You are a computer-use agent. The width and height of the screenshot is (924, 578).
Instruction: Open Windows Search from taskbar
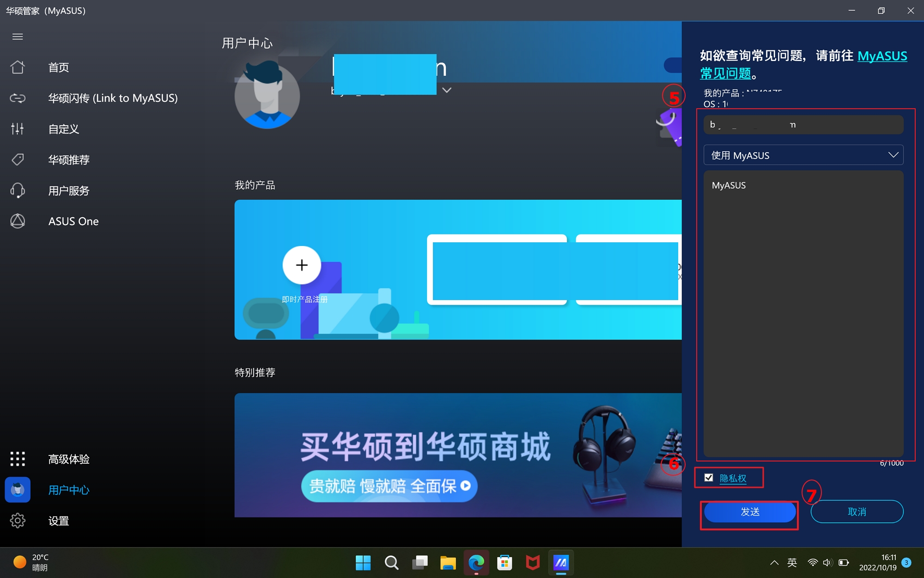(x=391, y=563)
